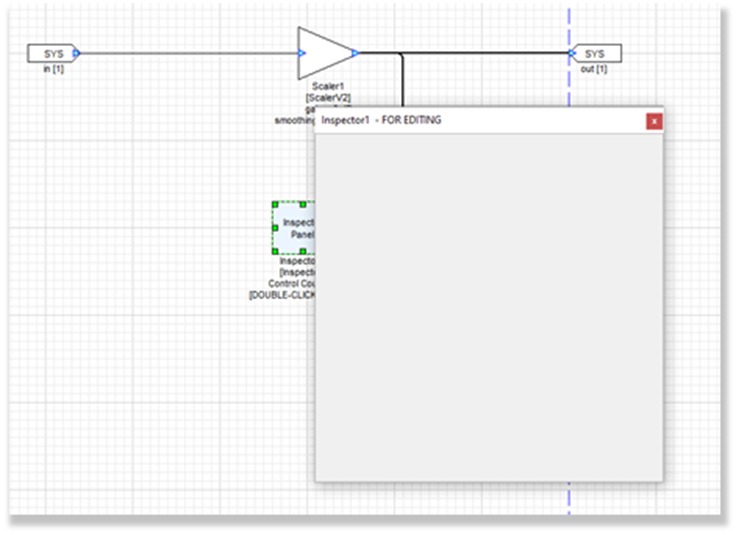This screenshot has width=736, height=535.
Task: Select wire between SYS input and Scaler1
Action: 190,53
